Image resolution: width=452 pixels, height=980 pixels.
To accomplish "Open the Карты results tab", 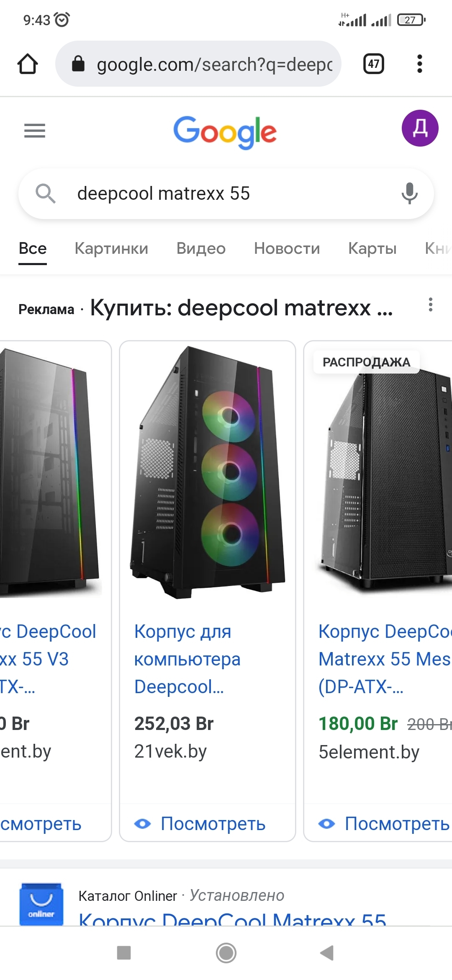I will tap(372, 248).
